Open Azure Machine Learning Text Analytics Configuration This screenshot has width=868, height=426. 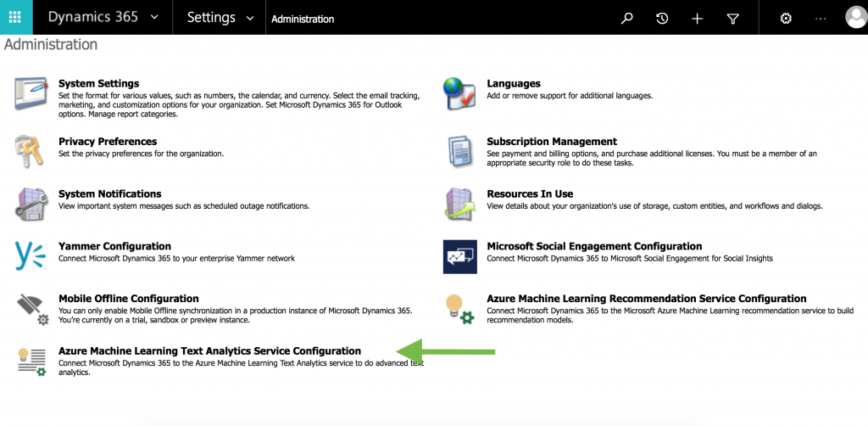point(209,350)
